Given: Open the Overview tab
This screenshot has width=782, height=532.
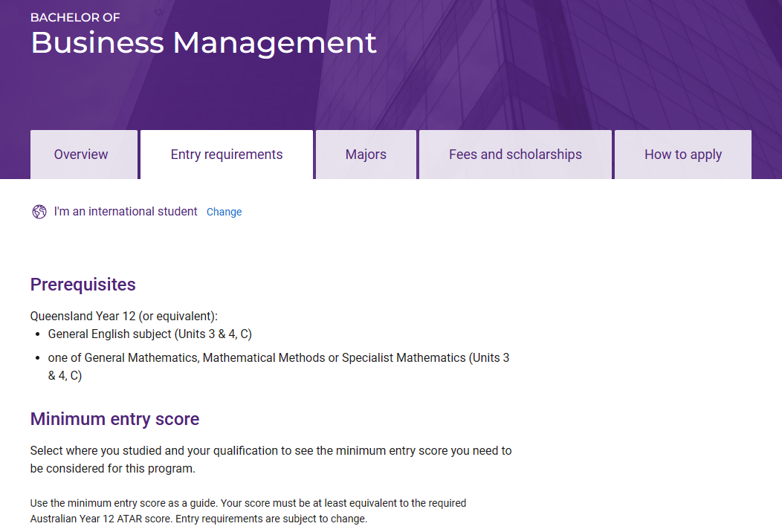Looking at the screenshot, I should click(81, 155).
